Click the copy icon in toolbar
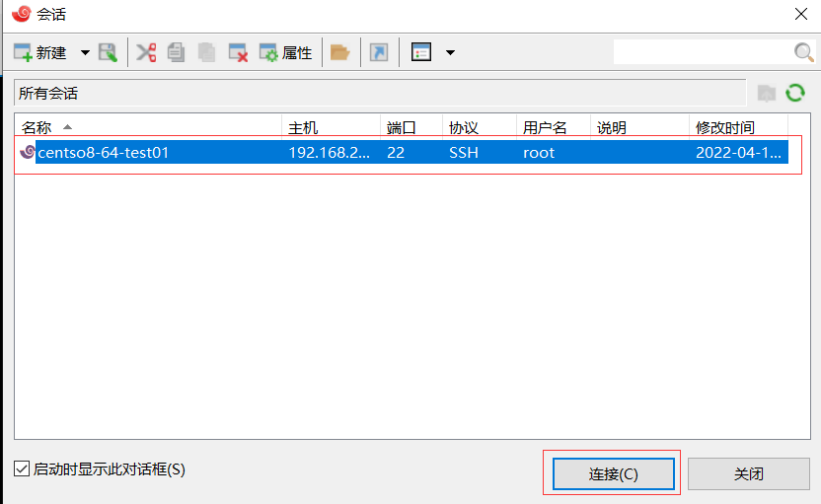 point(177,52)
